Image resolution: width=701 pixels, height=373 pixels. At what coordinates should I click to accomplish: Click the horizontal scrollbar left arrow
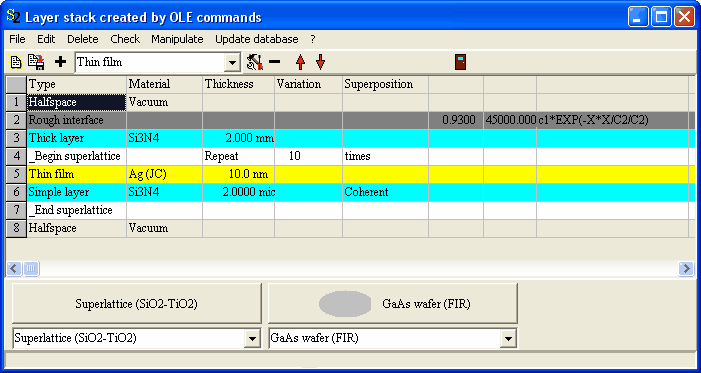pyautogui.click(x=14, y=268)
